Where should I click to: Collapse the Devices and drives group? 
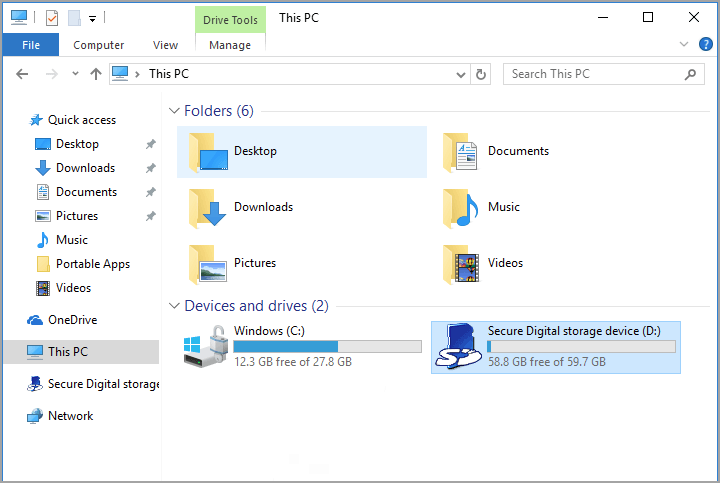click(175, 306)
